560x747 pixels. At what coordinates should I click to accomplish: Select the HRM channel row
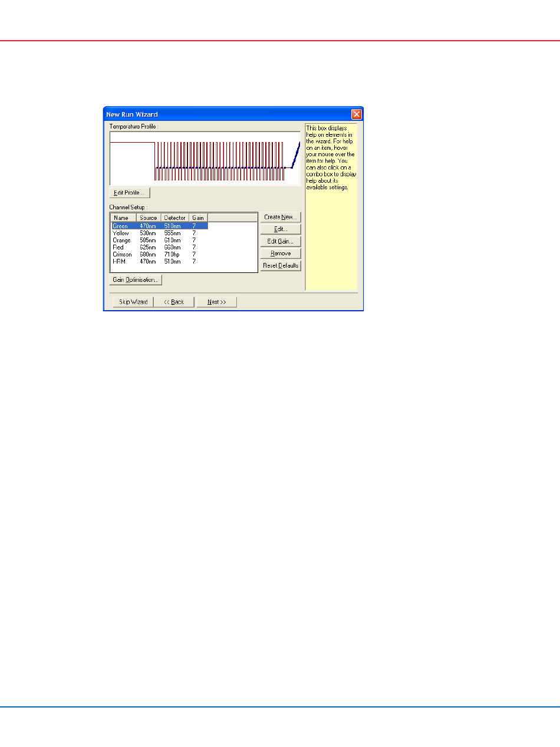(159, 261)
